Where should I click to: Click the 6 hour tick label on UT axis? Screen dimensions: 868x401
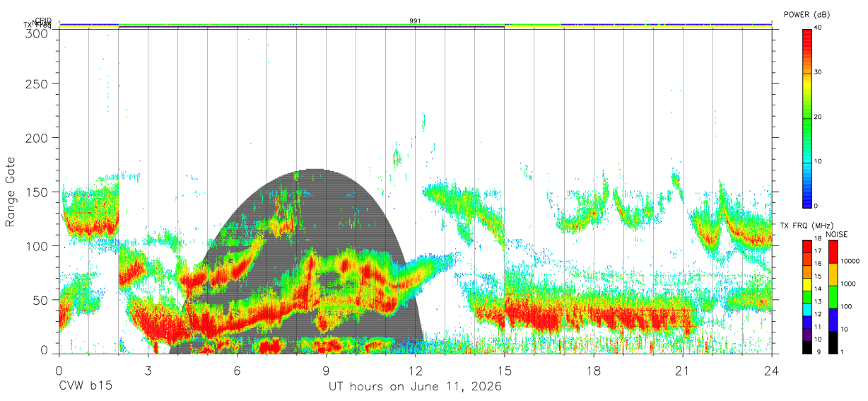[x=237, y=371]
